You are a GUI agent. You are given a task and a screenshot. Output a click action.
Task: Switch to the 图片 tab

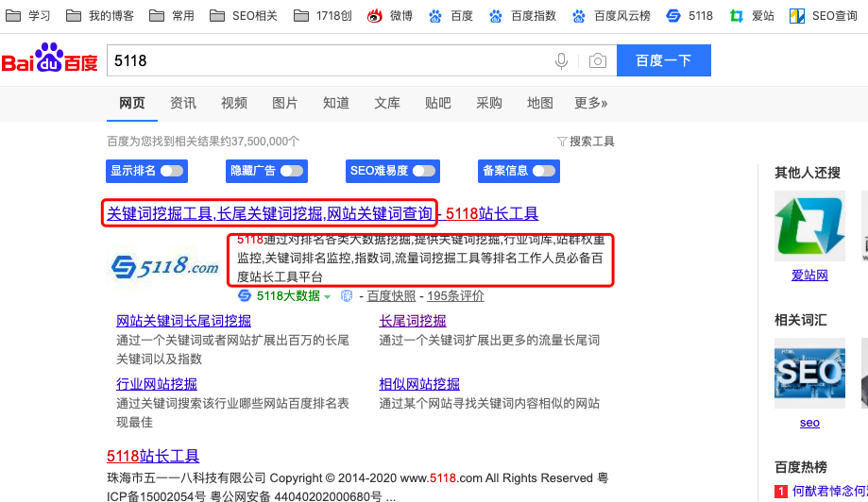284,103
